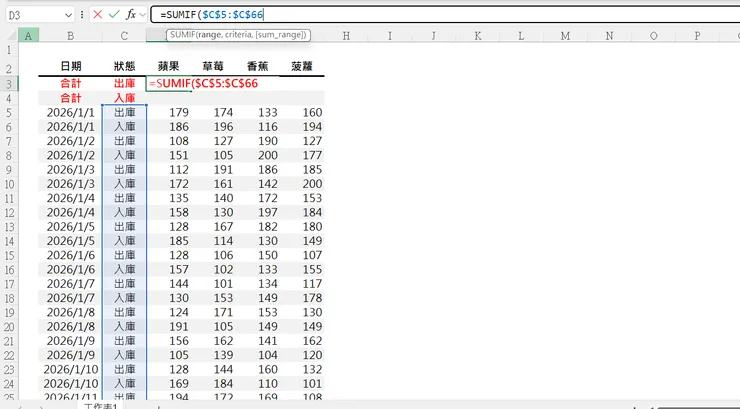Click the 日期 header cell
The height and width of the screenshot is (409, 740).
click(x=70, y=67)
